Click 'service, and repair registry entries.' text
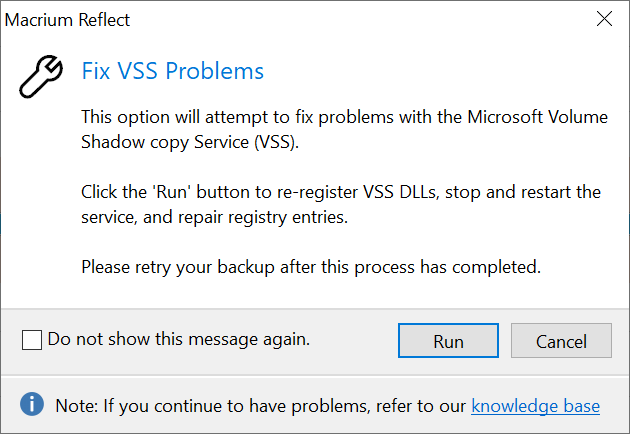This screenshot has height=434, width=630. pyautogui.click(x=215, y=217)
